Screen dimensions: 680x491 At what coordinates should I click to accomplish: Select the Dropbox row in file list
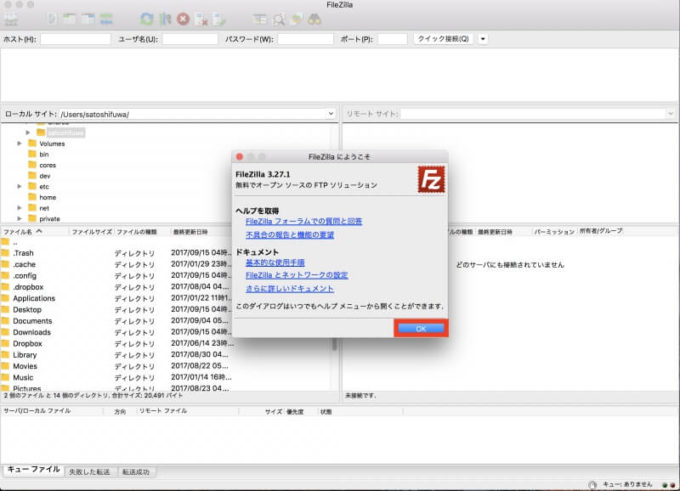pyautogui.click(x=117, y=344)
